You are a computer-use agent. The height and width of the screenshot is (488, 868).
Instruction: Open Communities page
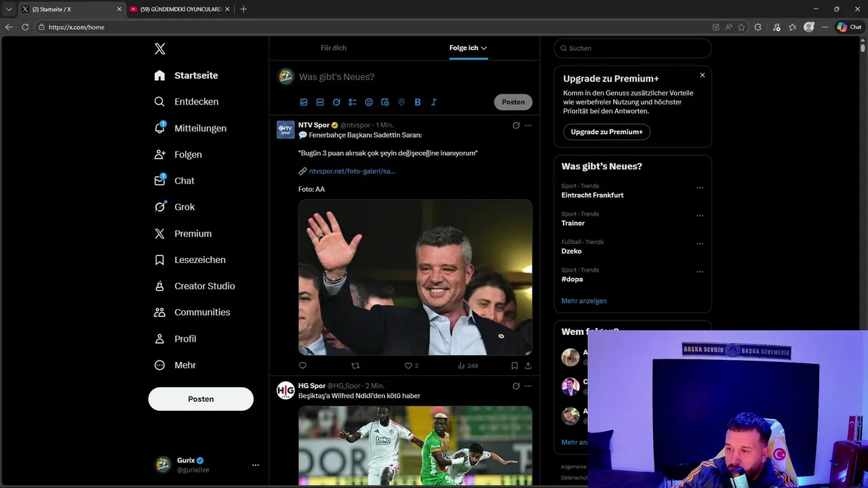(192, 312)
